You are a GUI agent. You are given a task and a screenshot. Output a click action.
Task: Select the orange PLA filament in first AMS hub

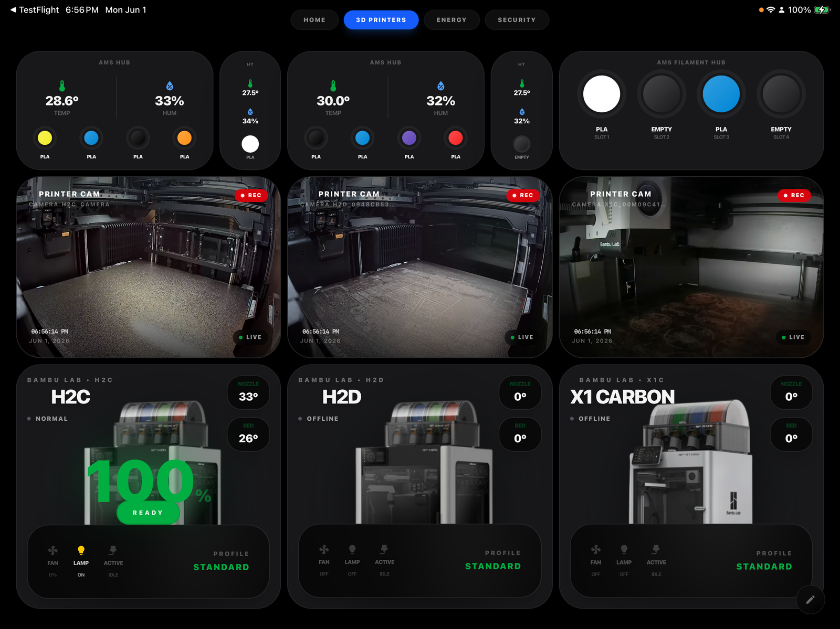(184, 138)
